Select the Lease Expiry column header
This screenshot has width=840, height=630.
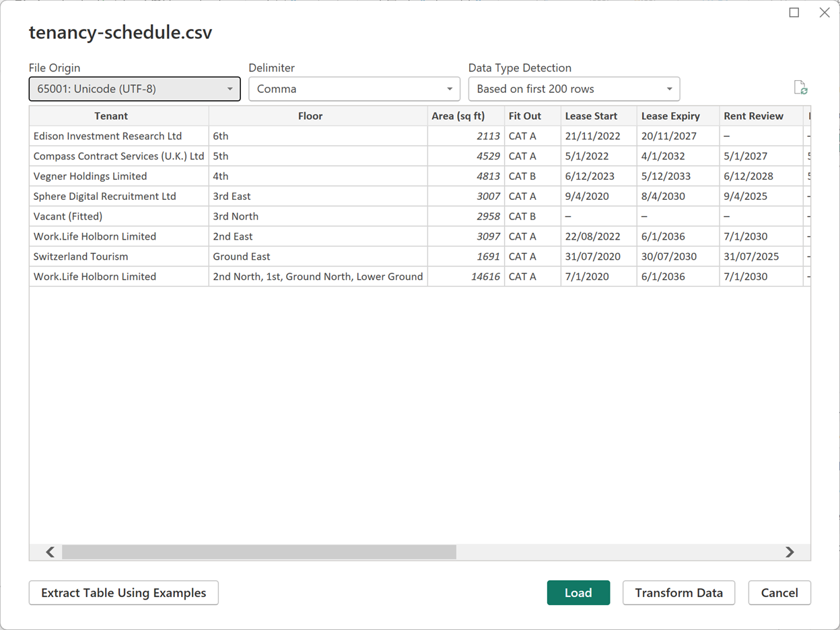coord(678,116)
